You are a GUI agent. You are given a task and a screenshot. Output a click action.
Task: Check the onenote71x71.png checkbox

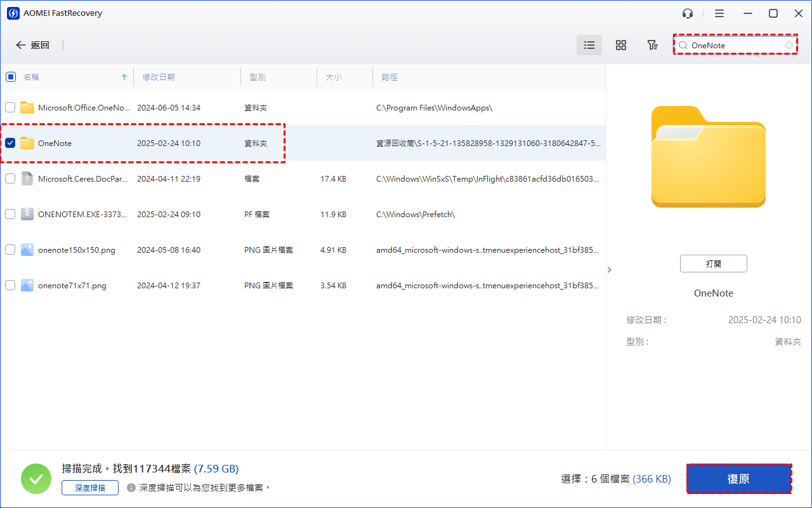[x=10, y=285]
